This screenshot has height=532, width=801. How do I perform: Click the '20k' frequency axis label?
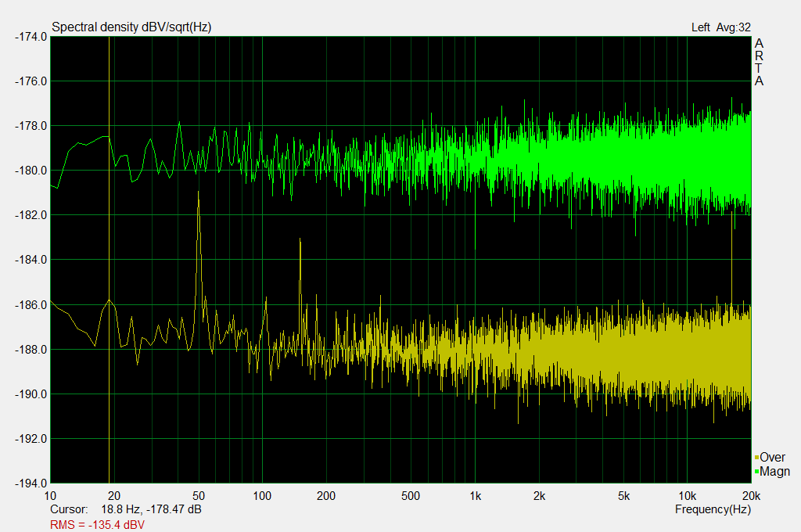point(751,496)
